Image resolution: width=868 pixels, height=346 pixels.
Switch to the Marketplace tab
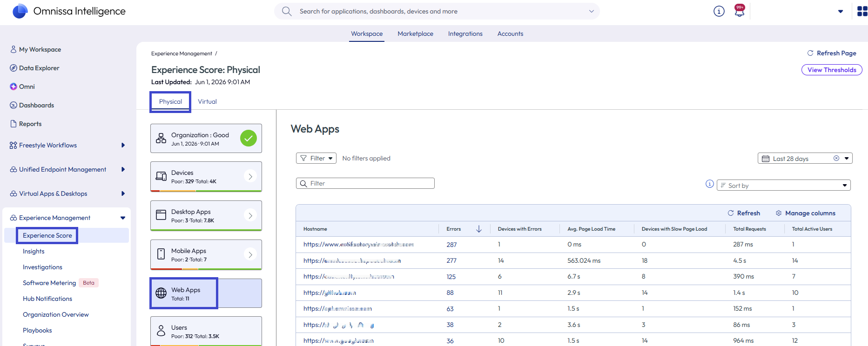pos(415,33)
